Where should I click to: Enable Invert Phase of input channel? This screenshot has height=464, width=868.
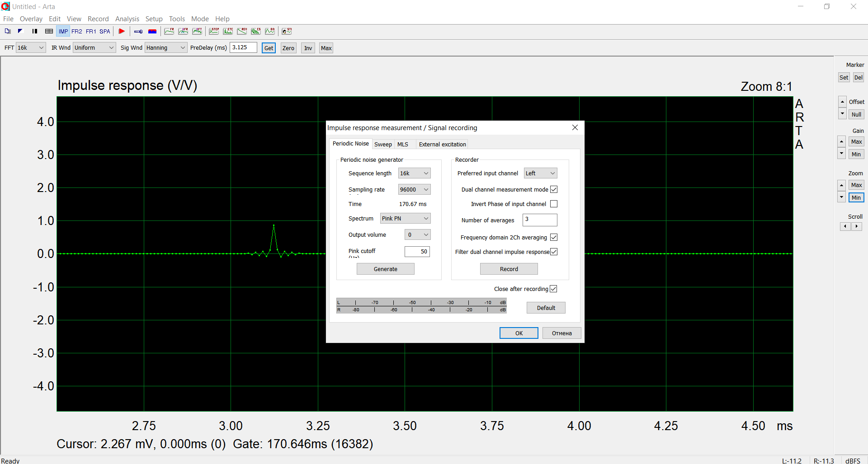pos(554,204)
